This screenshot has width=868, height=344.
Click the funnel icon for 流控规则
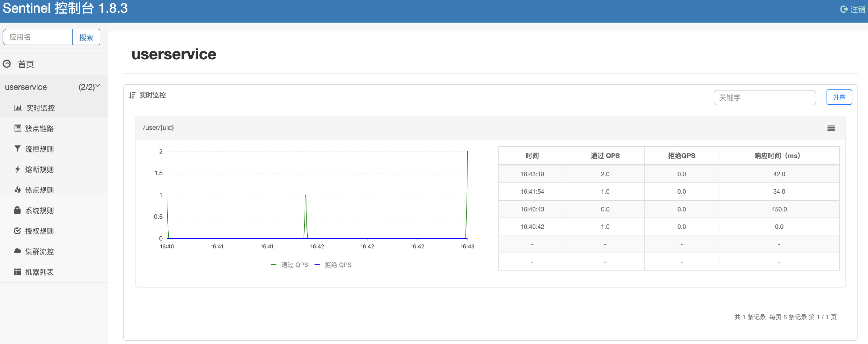pyautogui.click(x=18, y=149)
